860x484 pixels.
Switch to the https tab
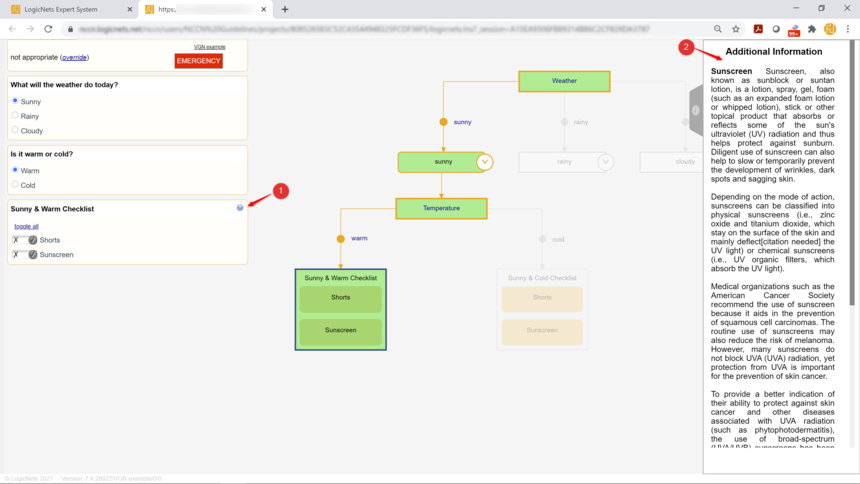(206, 9)
